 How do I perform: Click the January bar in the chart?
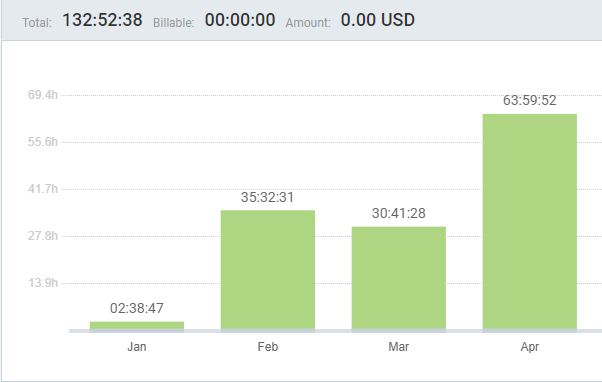click(137, 326)
